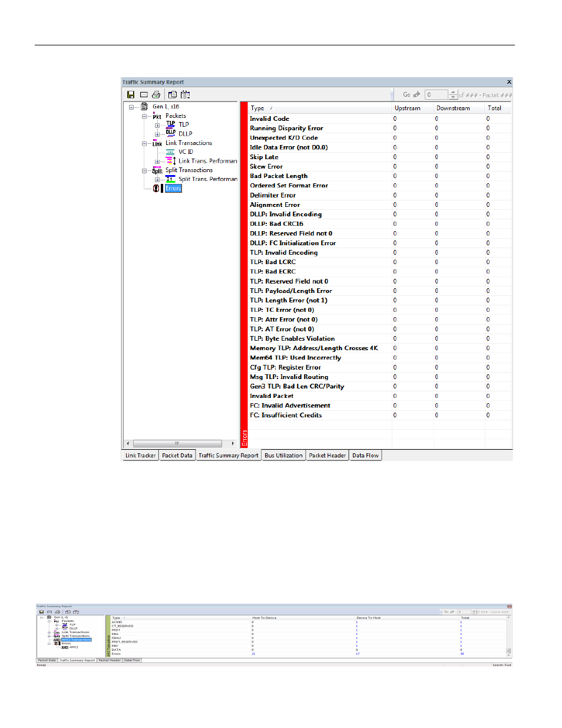Expand the Split Trans. Performance node

click(x=157, y=180)
